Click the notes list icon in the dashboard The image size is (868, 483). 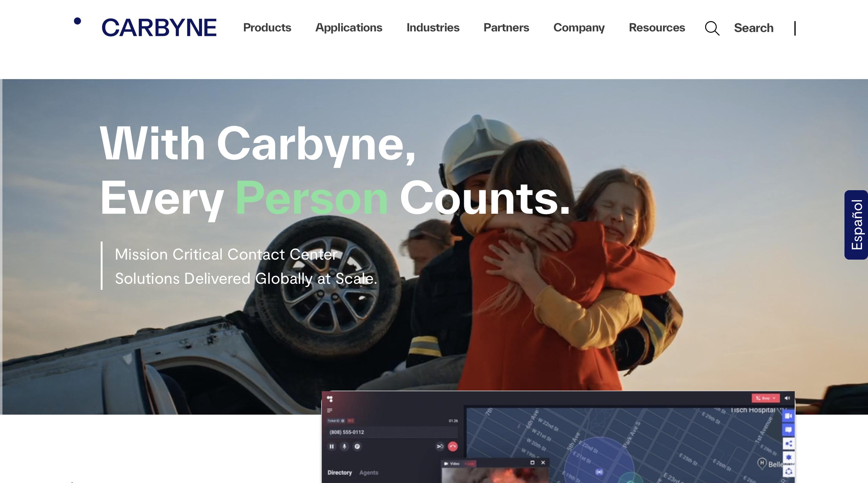(330, 411)
